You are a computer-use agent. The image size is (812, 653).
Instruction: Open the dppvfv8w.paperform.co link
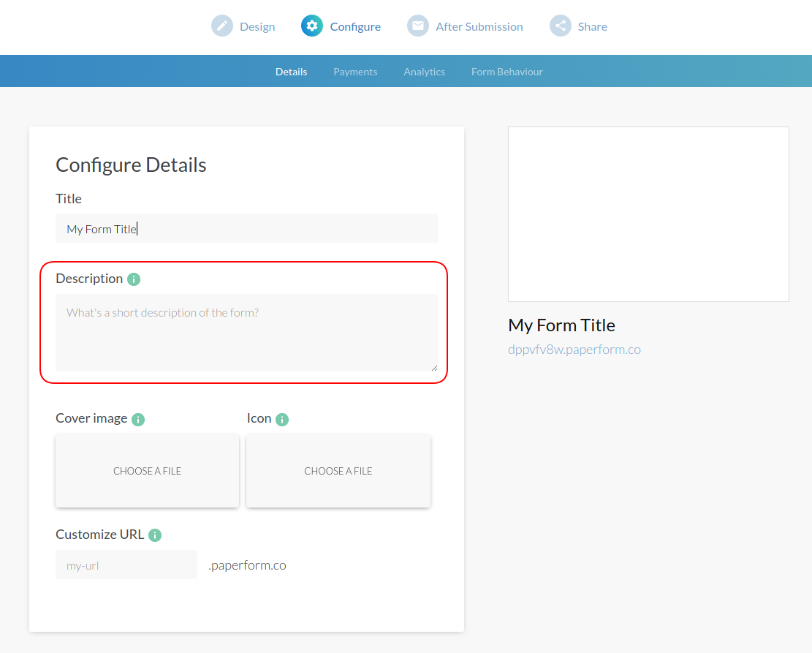tap(574, 350)
